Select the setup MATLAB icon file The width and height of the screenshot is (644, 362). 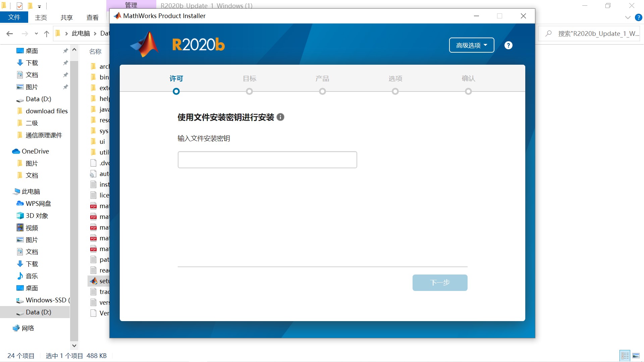(x=94, y=281)
